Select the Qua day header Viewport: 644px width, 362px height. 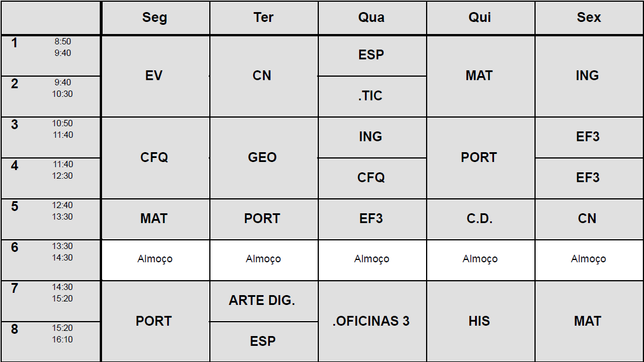pos(371,18)
